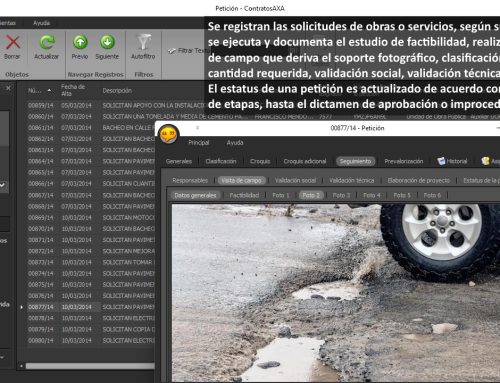Screen dimensions: 500x383
Task: Click 'SOLICITAN TOMAR' description of 00873/14
Action: [128, 262]
